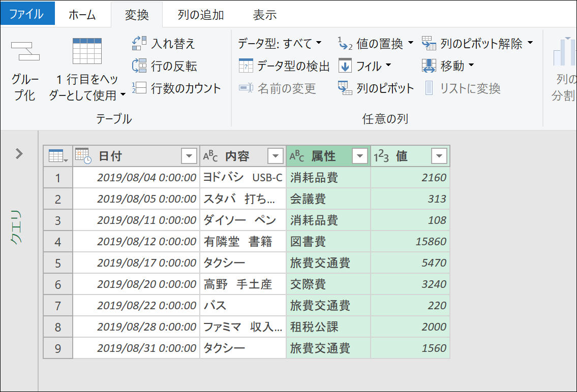Click the cell 2019/08/31 0:00:00
Image resolution: width=577 pixels, height=392 pixels.
click(136, 348)
